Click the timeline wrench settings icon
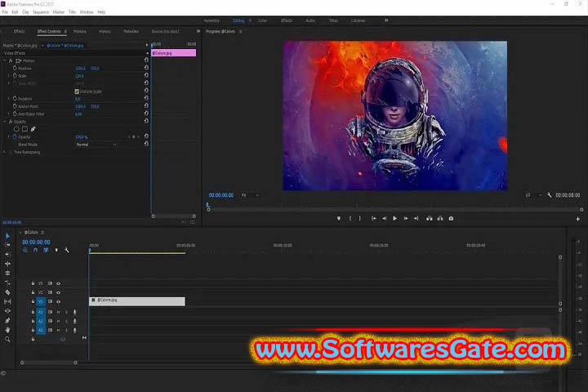Image resolution: width=588 pixels, height=392 pixels. (x=67, y=250)
